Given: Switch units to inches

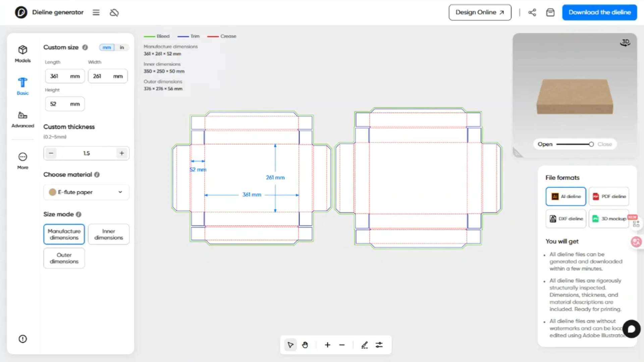Looking at the screenshot, I should (x=122, y=47).
